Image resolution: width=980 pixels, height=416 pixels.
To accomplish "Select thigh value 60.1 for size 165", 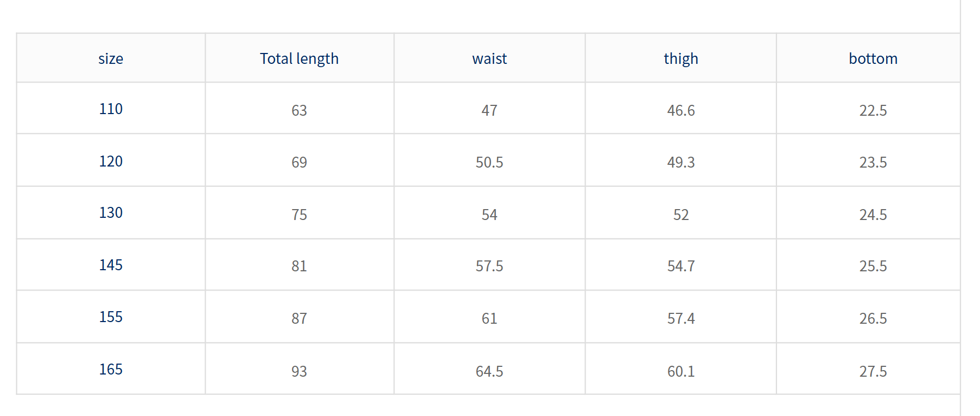I will click(x=681, y=372).
